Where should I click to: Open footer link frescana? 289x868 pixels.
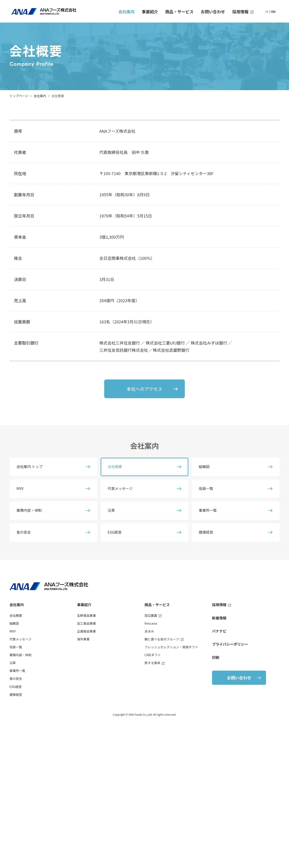[151, 623]
